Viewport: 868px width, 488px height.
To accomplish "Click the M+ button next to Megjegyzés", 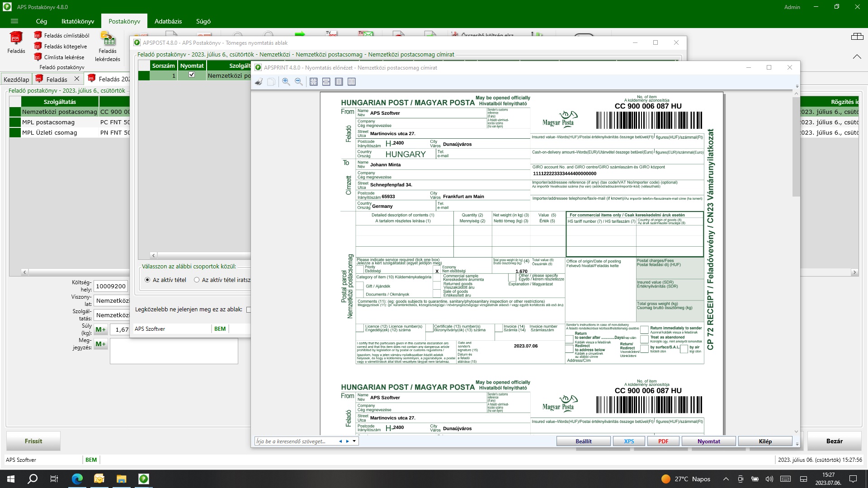I will tap(100, 344).
